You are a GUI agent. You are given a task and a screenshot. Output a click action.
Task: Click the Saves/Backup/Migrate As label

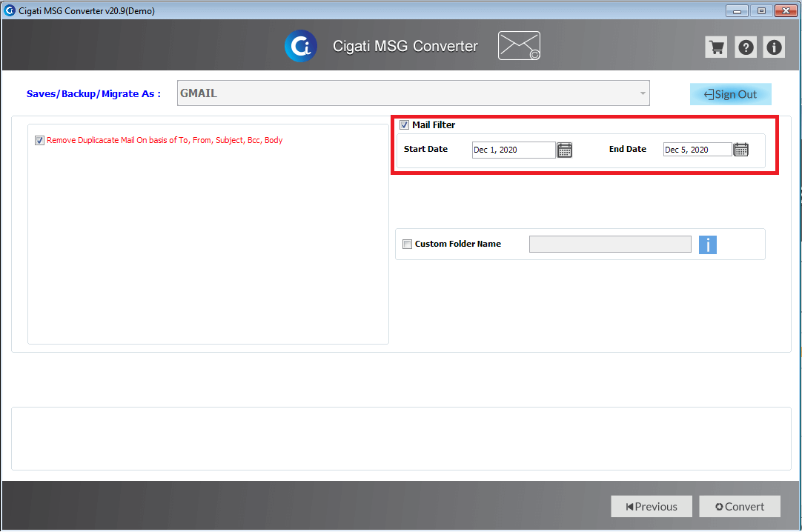93,93
